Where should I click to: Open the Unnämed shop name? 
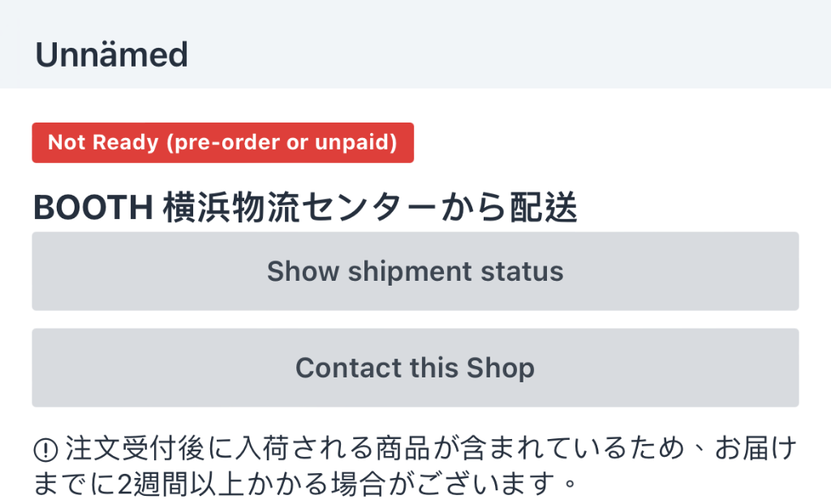click(111, 54)
